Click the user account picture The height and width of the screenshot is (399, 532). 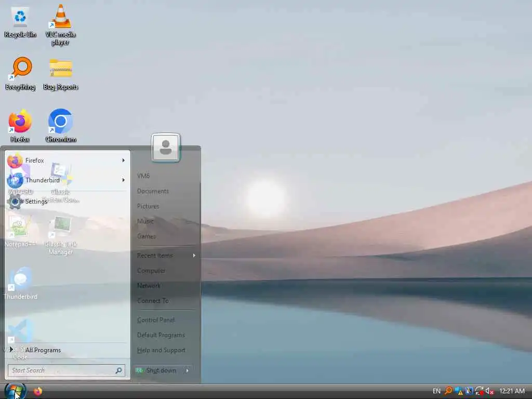pyautogui.click(x=166, y=147)
